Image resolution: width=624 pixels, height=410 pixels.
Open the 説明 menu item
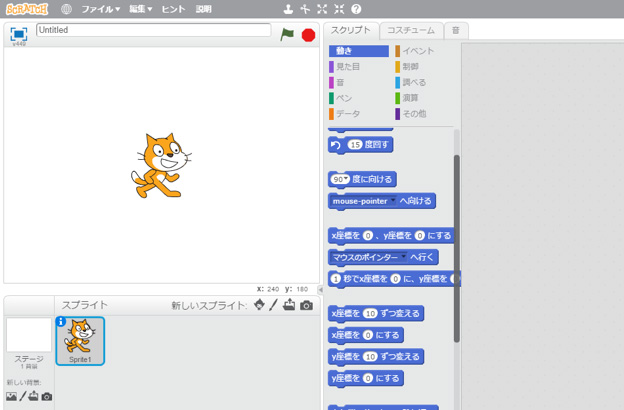click(x=203, y=9)
